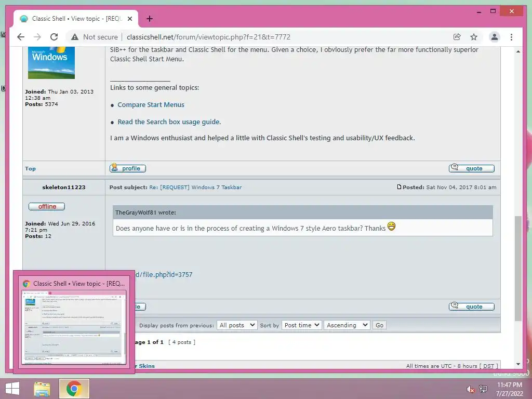
Task: Click the forward navigation arrow
Action: [37, 37]
